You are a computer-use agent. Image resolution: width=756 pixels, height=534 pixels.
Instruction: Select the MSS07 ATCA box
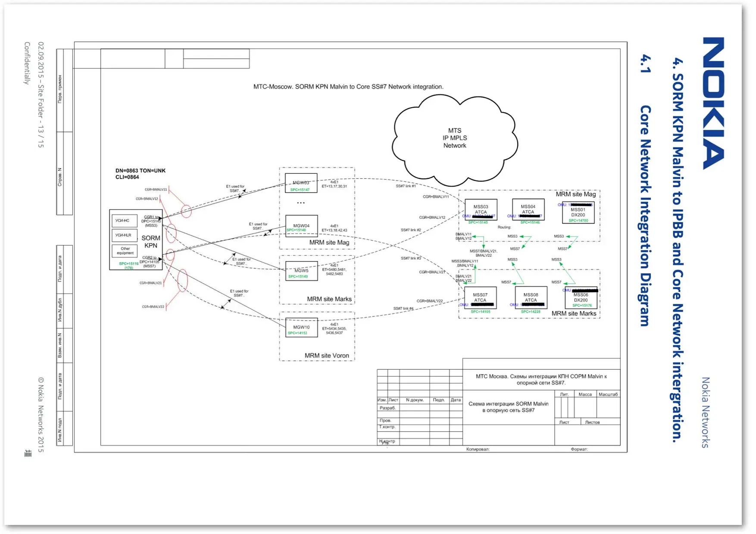coord(480,298)
